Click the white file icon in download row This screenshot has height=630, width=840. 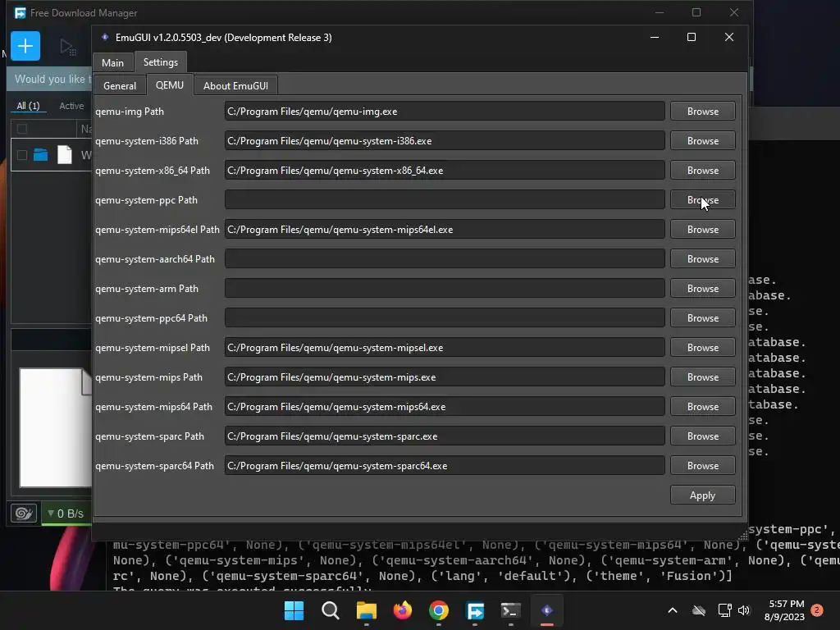pos(64,155)
